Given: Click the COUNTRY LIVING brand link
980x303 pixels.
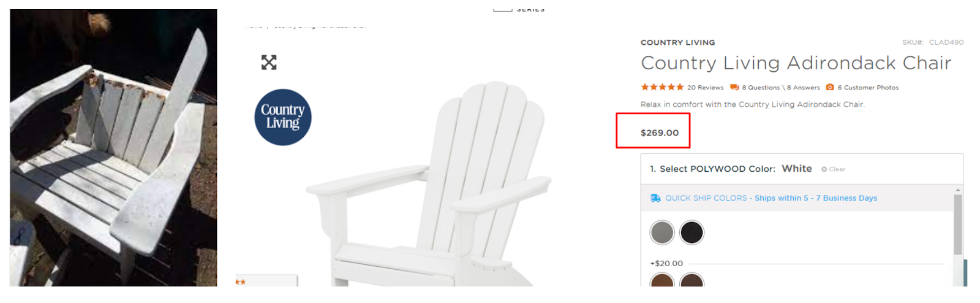Looking at the screenshot, I should pos(677,42).
